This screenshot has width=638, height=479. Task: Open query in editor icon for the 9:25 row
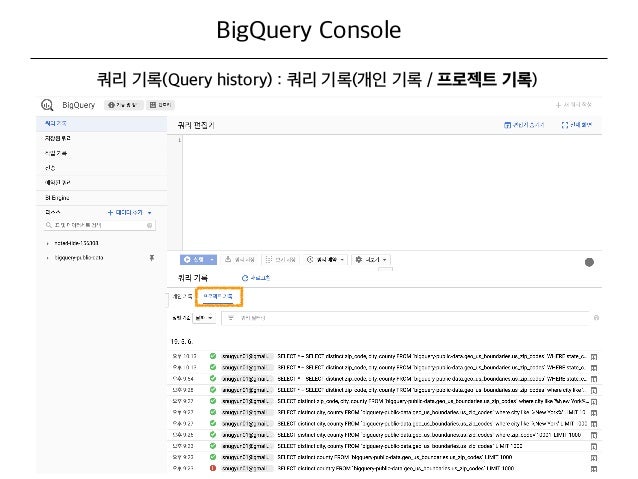pyautogui.click(x=594, y=435)
